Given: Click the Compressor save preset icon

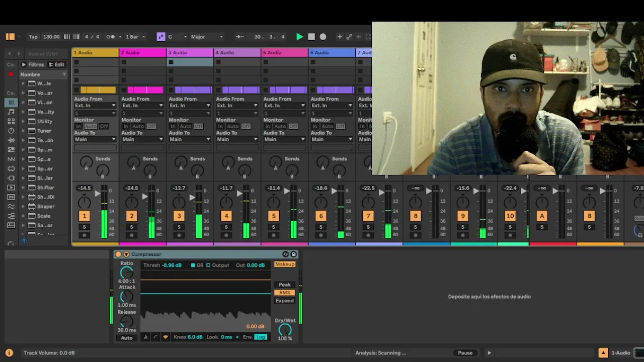Looking at the screenshot, I should [x=294, y=254].
